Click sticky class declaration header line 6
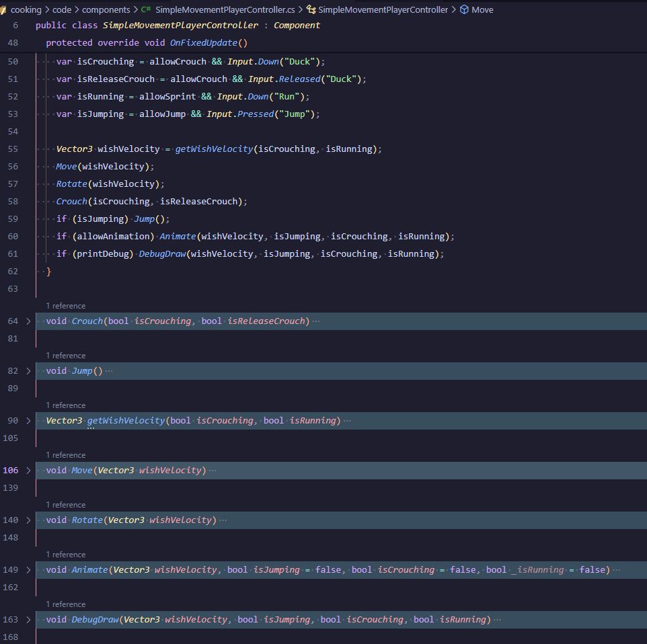The image size is (647, 644). pos(178,25)
